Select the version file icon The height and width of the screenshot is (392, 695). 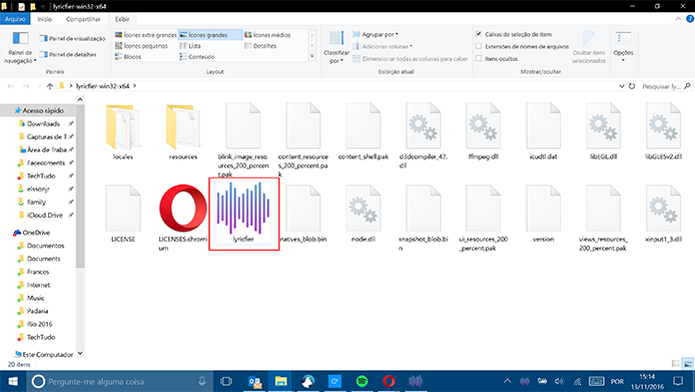pyautogui.click(x=543, y=208)
